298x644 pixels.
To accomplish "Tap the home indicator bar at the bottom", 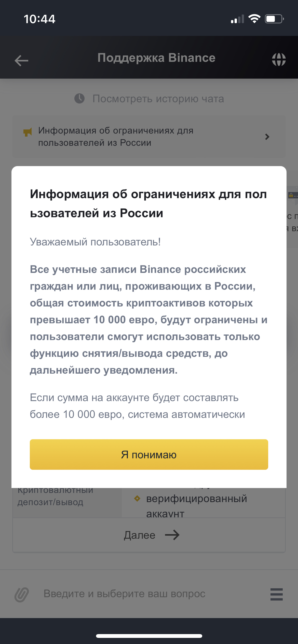I will tap(149, 636).
